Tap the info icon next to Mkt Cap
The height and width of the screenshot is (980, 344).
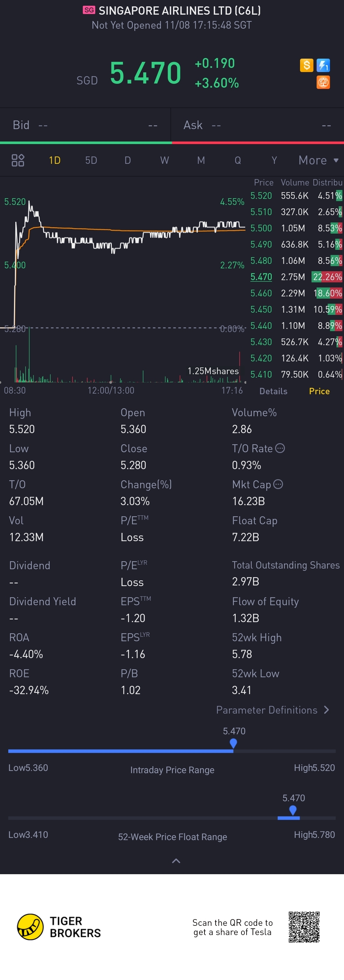tap(278, 484)
